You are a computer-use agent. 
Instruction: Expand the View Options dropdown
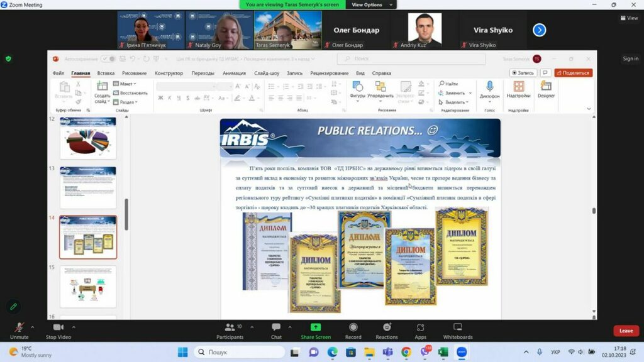370,4
